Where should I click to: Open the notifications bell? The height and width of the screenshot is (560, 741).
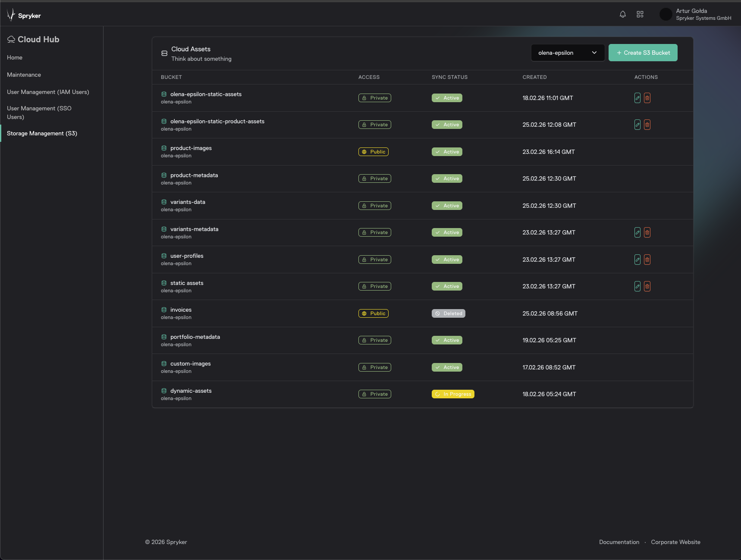point(622,14)
